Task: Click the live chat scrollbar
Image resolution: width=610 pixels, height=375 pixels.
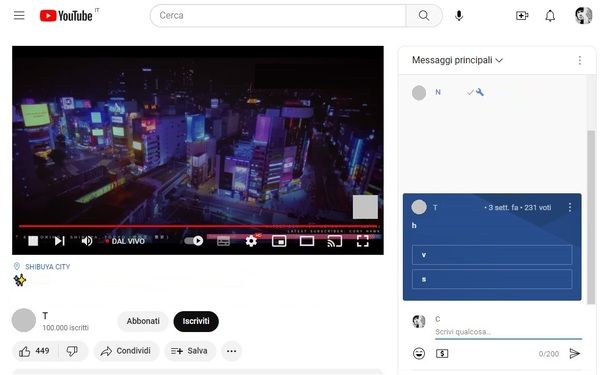Action: pyautogui.click(x=591, y=217)
